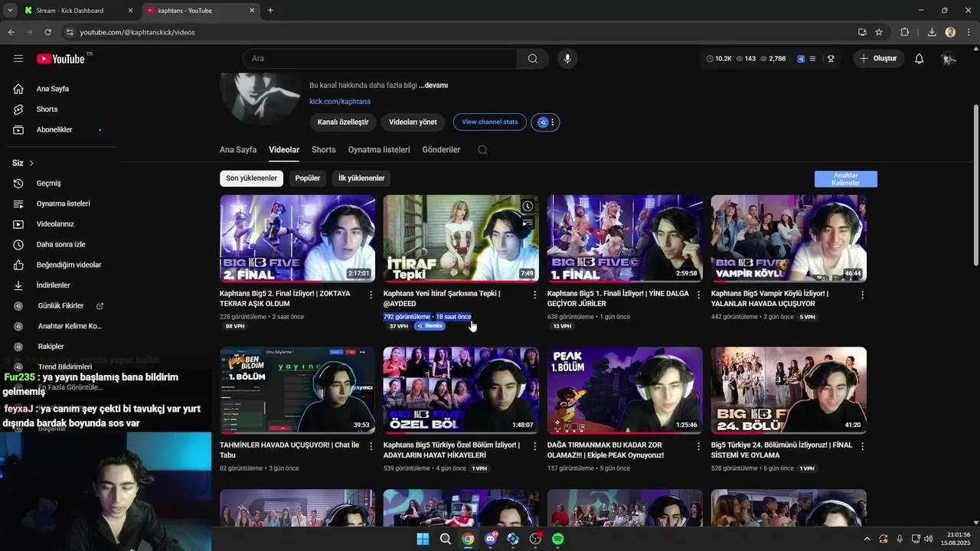Image resolution: width=980 pixels, height=551 pixels.
Task: Select the Popüler filter chip
Action: point(308,178)
